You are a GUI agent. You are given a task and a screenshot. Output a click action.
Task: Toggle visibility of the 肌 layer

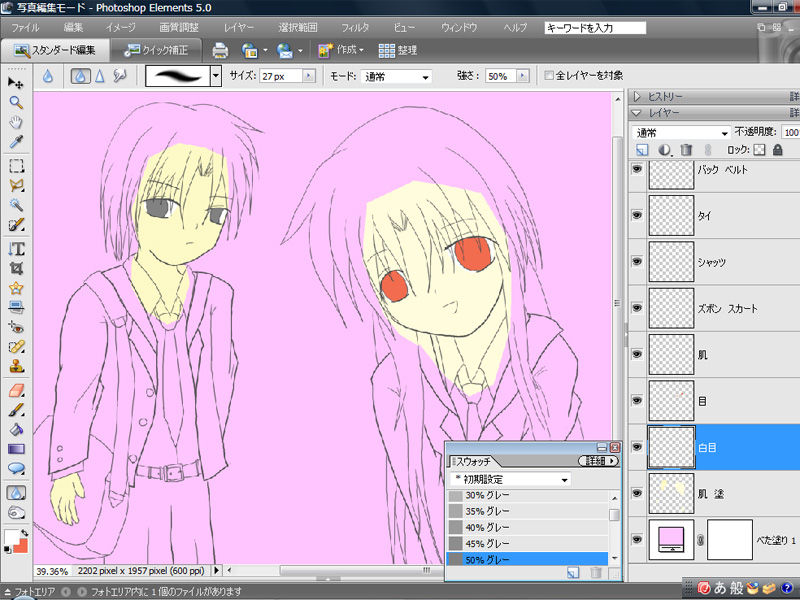637,354
